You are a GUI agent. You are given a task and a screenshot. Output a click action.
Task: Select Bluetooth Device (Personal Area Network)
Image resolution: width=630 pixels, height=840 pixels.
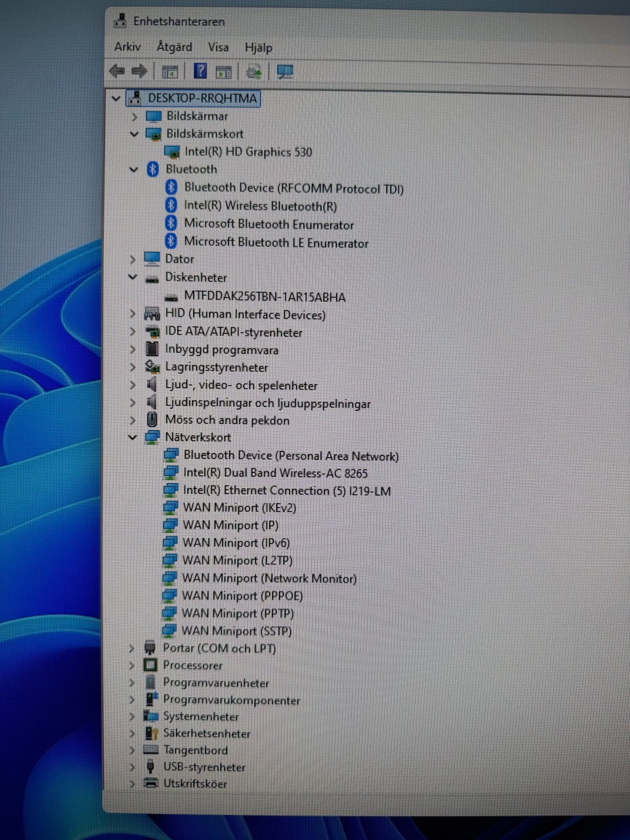pos(291,455)
